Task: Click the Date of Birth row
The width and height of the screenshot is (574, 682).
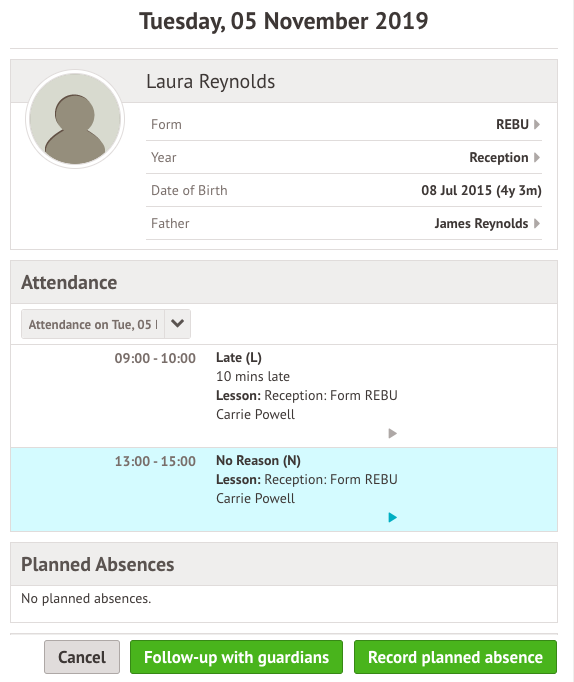Action: [x=344, y=191]
